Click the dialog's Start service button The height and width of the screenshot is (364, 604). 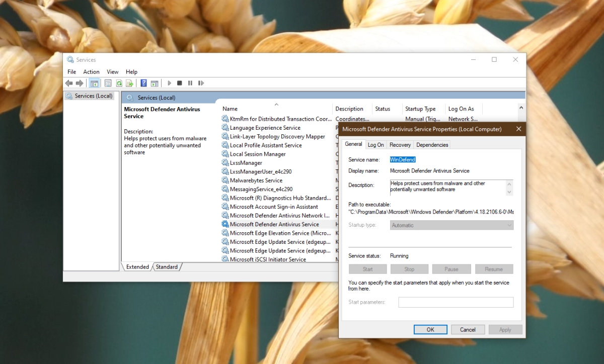coord(367,269)
